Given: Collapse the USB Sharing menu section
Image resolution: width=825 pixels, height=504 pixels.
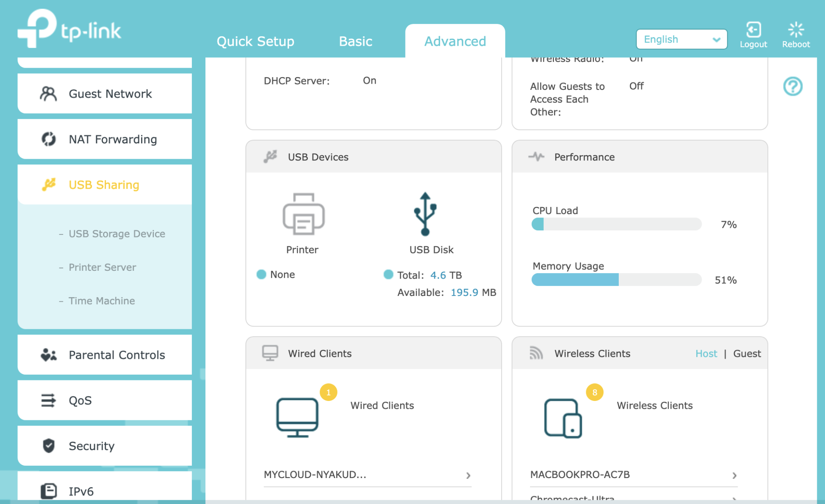Looking at the screenshot, I should (x=105, y=185).
